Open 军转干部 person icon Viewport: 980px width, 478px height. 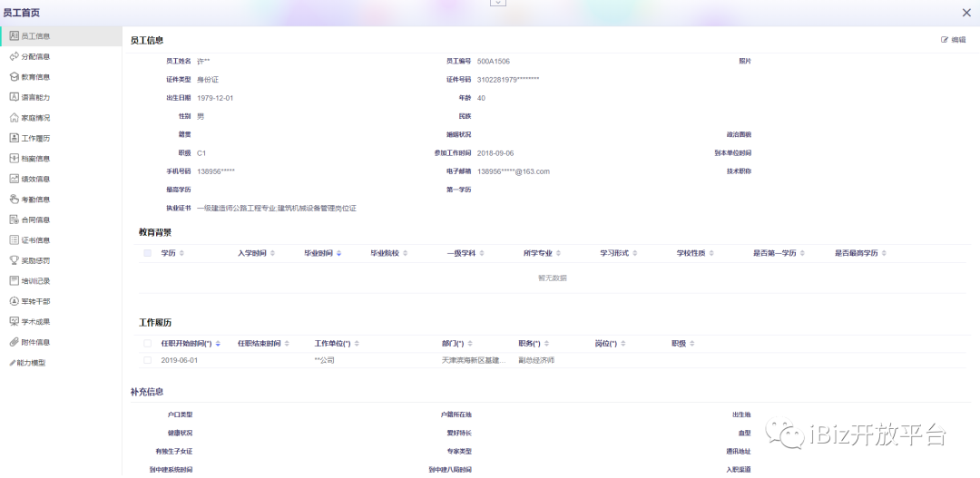[15, 301]
